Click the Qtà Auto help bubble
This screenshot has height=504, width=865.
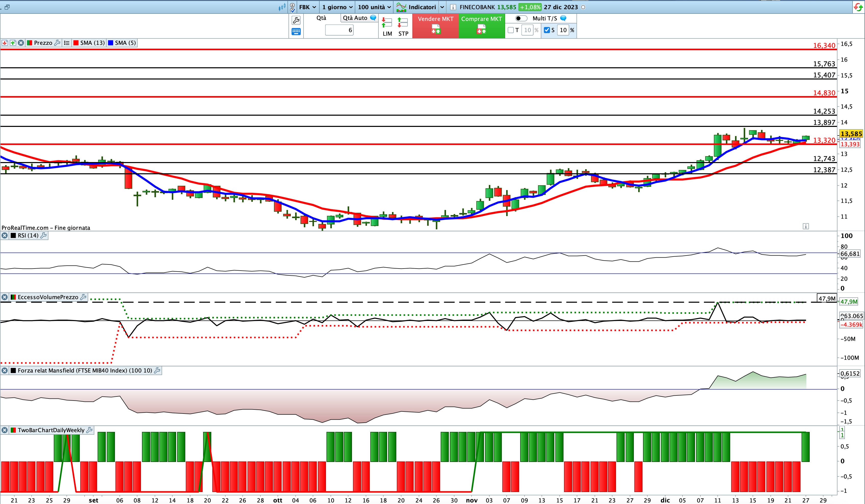tap(373, 18)
